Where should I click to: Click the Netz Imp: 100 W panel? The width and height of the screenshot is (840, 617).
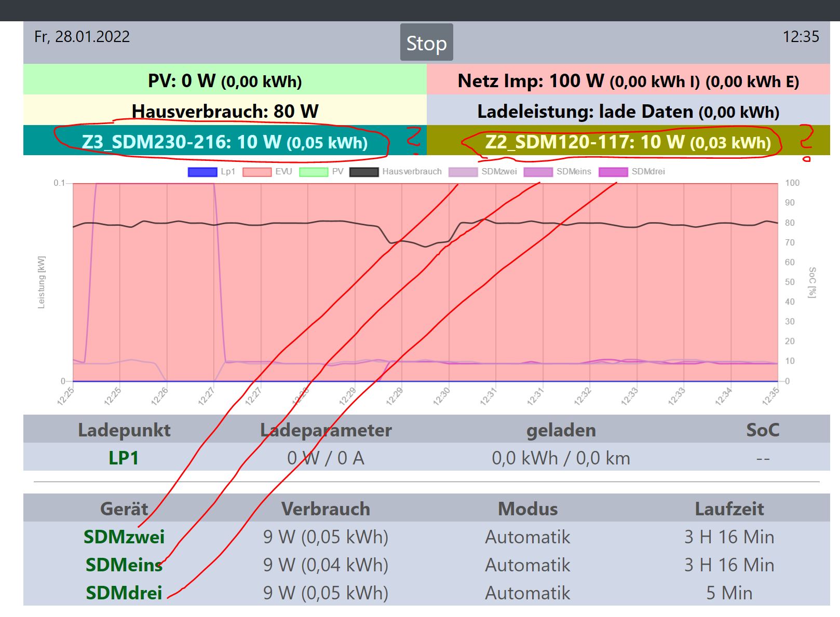click(628, 80)
